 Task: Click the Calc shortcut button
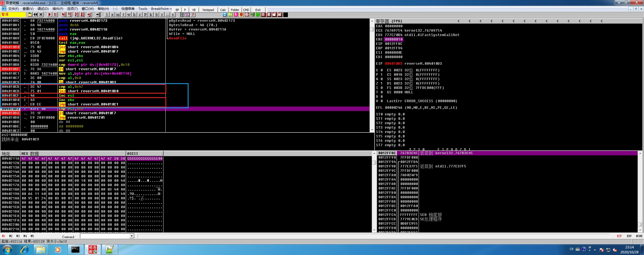(223, 10)
